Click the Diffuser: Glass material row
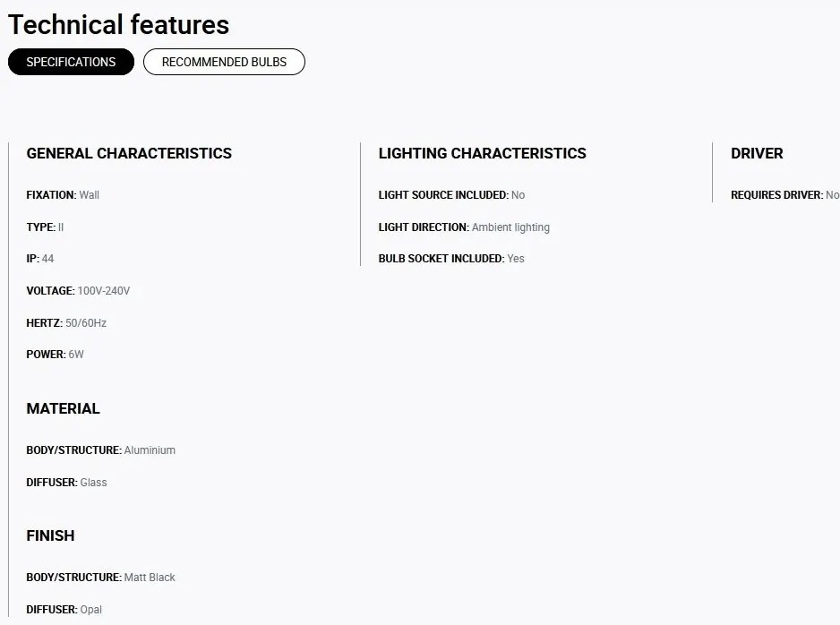 [66, 483]
